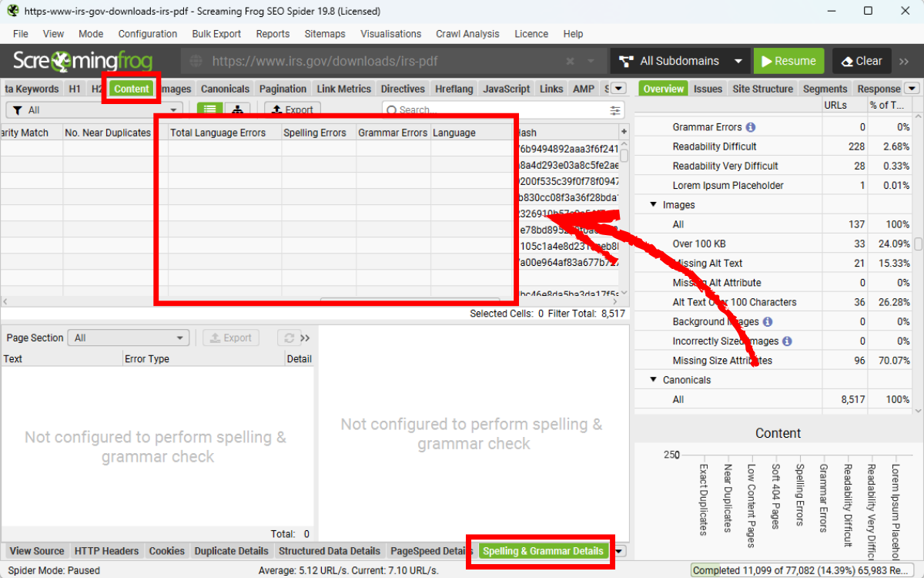924x578 pixels.
Task: Switch to the Issues tab
Action: point(707,89)
